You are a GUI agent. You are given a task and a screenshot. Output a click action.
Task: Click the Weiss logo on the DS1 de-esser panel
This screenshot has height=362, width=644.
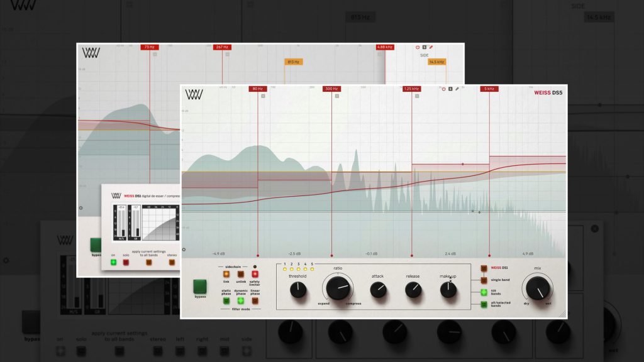click(x=116, y=195)
